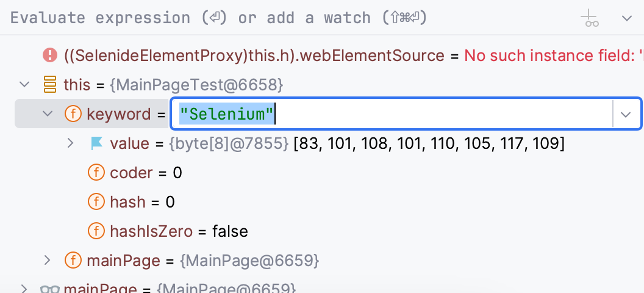Collapse the keyword field node
The width and height of the screenshot is (644, 293).
click(48, 114)
